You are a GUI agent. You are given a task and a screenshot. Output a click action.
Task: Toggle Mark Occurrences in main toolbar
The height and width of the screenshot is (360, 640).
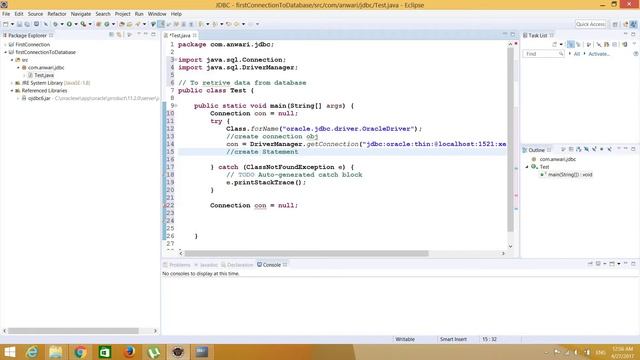click(161, 24)
